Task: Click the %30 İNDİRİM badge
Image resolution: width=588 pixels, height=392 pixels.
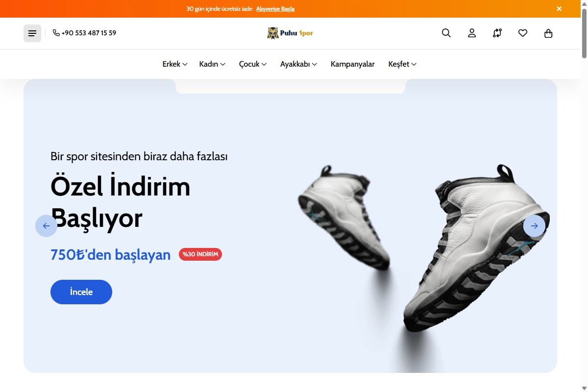Action: (x=200, y=254)
